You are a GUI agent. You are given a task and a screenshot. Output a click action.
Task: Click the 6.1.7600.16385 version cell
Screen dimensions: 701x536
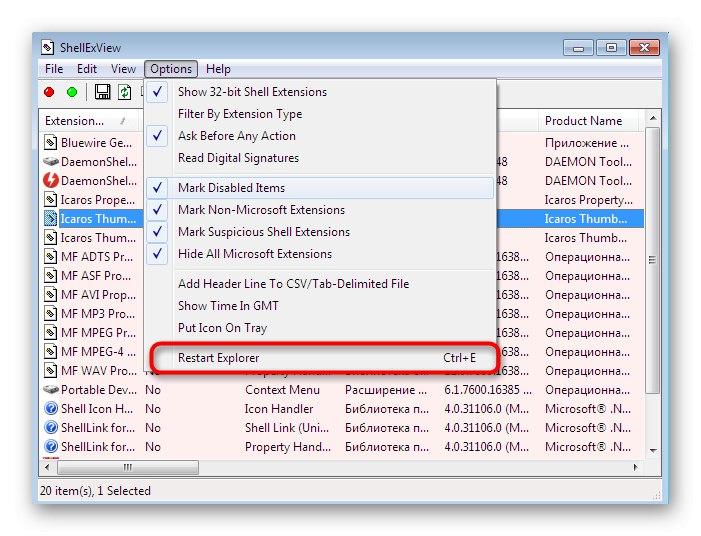(x=488, y=390)
